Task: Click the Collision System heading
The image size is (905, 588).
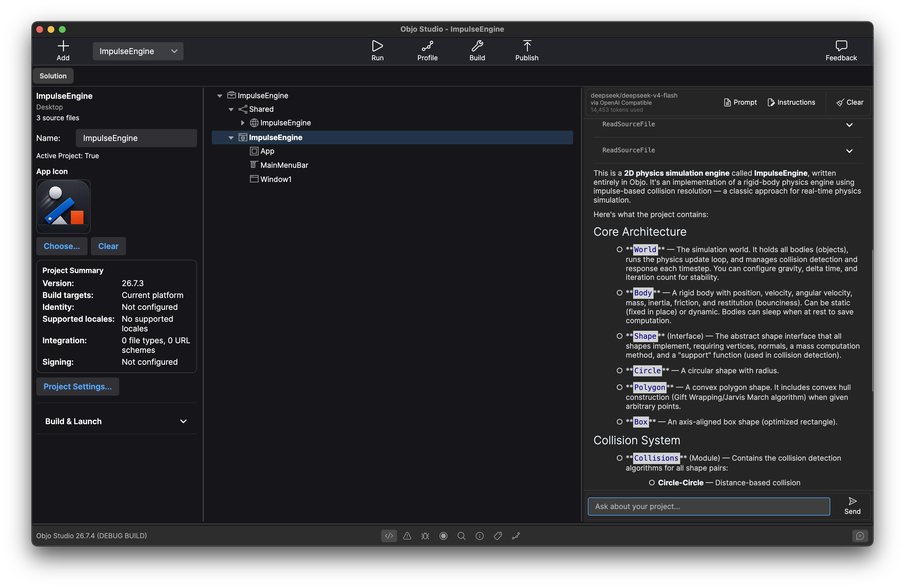Action: [637, 440]
